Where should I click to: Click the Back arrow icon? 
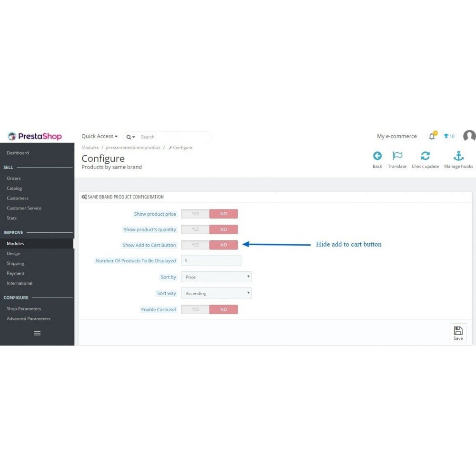pyautogui.click(x=377, y=155)
